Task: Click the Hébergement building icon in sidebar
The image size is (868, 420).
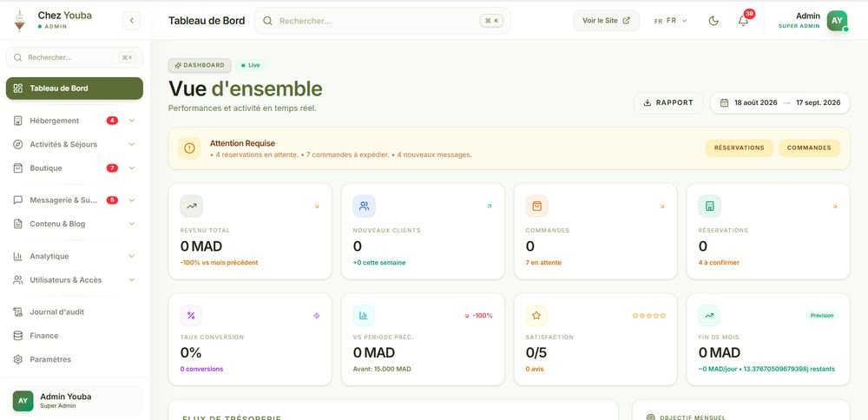Action: [x=17, y=121]
